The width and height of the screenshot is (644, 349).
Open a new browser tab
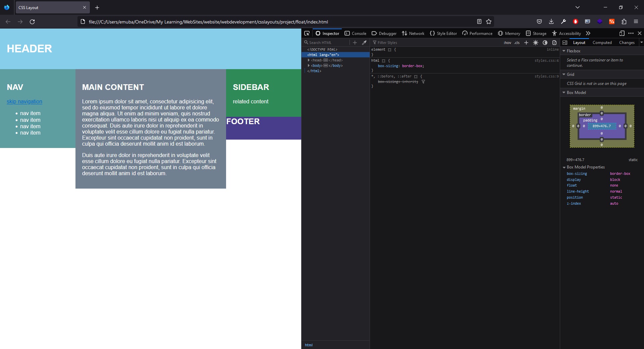point(97,7)
